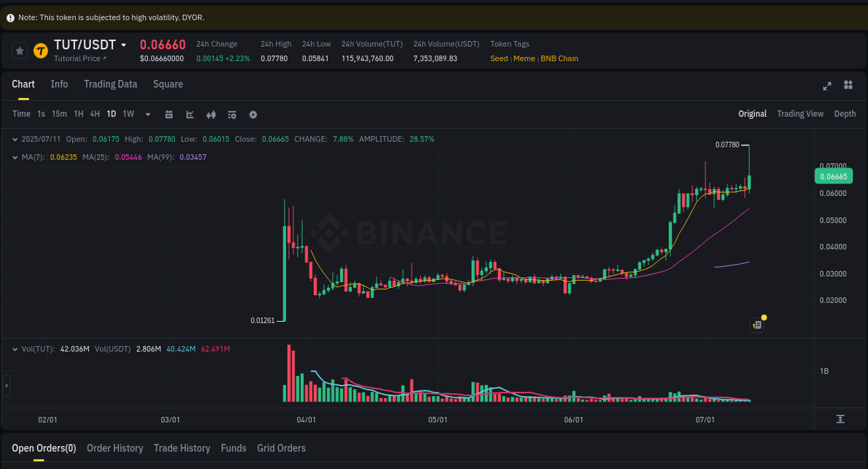Star TUT/USDT as a favorite
Screen dimensions: 868x469
click(19, 50)
